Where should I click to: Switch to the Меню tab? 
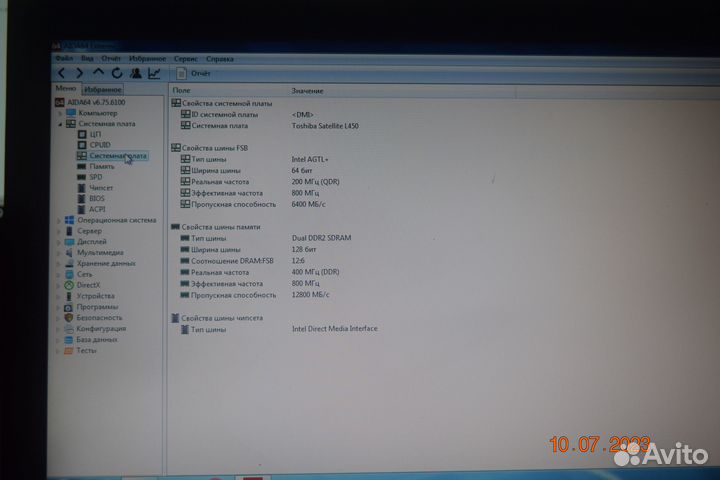click(x=66, y=88)
